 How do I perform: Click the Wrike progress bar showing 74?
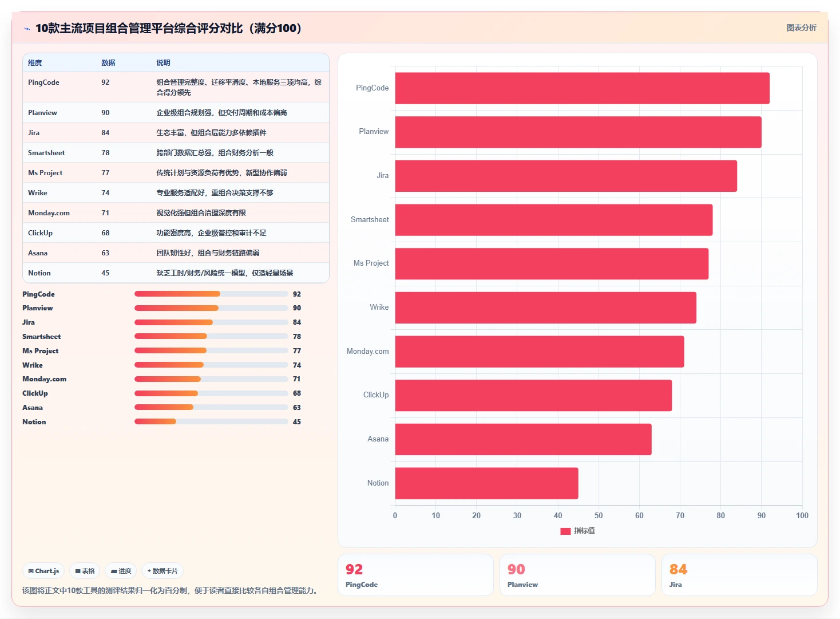coord(211,365)
